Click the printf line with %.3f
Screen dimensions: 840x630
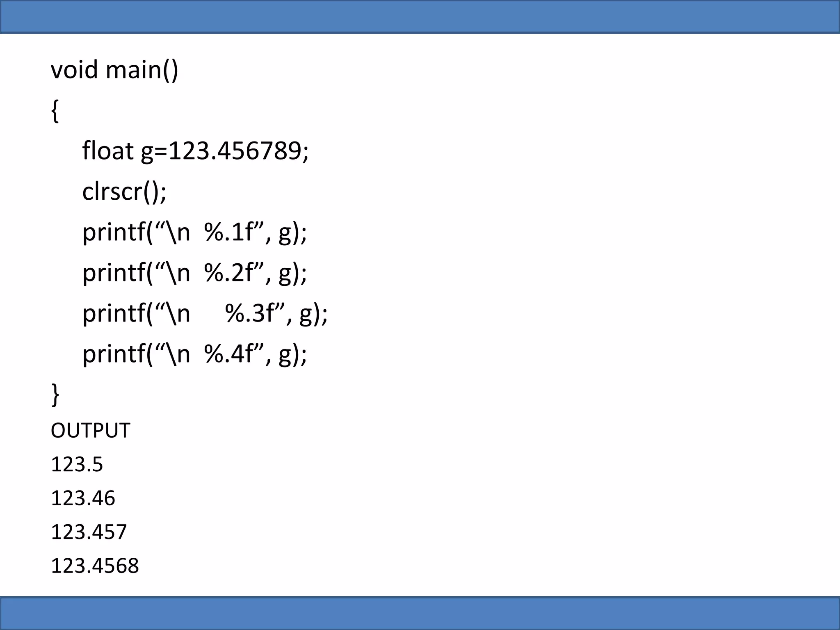click(x=205, y=313)
